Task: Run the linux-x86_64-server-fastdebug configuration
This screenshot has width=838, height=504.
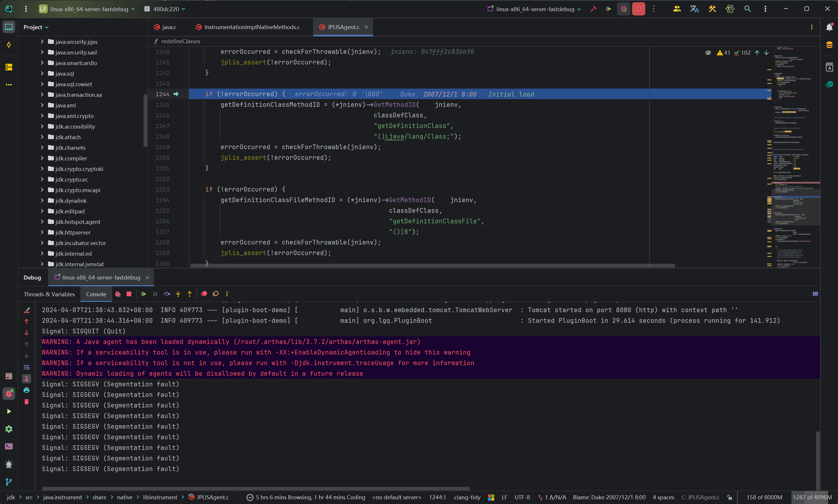Action: pyautogui.click(x=608, y=9)
